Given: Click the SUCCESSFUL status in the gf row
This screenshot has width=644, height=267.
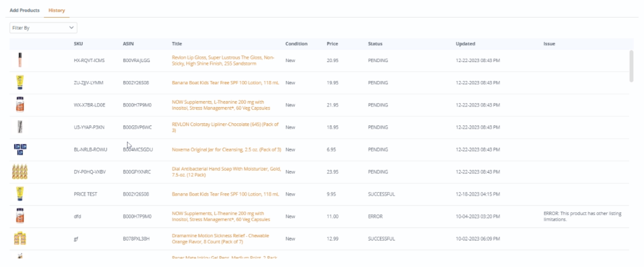Looking at the screenshot, I should point(382,239).
